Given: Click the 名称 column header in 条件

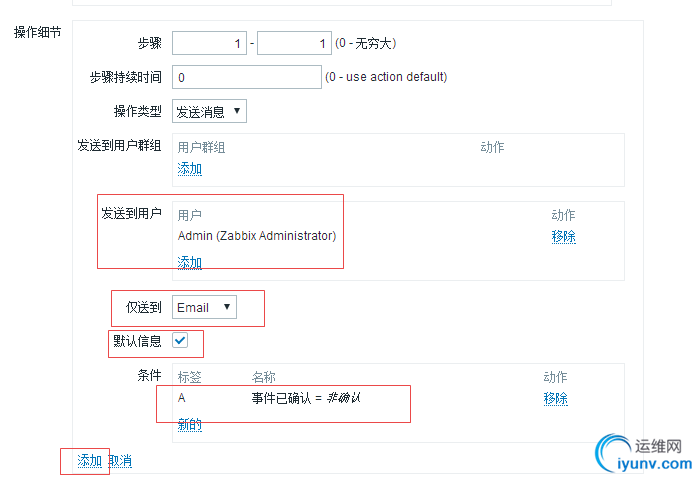Looking at the screenshot, I should click(264, 377).
